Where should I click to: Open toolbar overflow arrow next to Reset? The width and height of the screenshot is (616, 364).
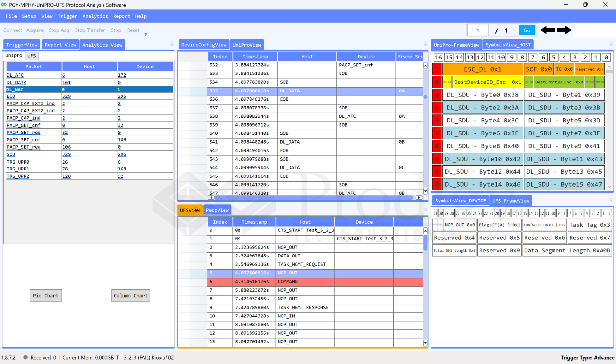tap(146, 34)
